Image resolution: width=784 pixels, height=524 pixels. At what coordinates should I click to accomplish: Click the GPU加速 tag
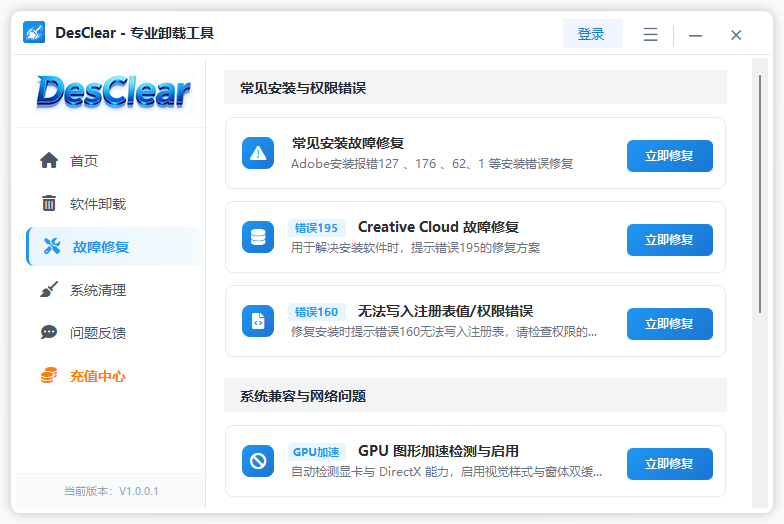(x=316, y=452)
